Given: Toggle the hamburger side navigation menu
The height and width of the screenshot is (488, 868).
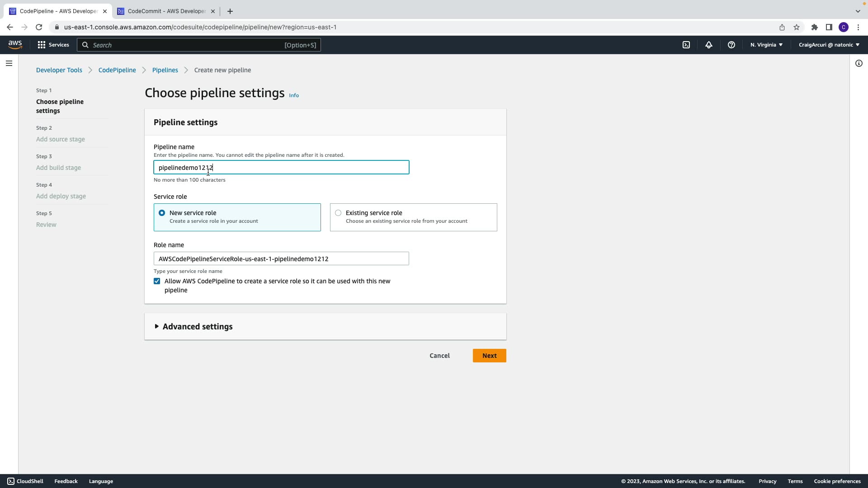Looking at the screenshot, I should tap(9, 63).
